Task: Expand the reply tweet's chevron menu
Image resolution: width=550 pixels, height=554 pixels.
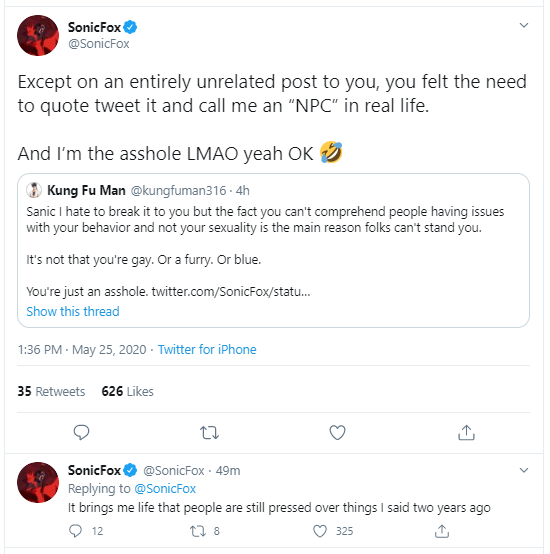Action: [524, 470]
